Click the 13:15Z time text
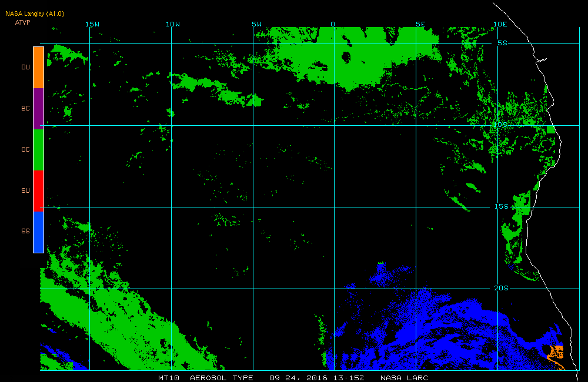Viewport: 588px width, 382px height. coord(349,378)
